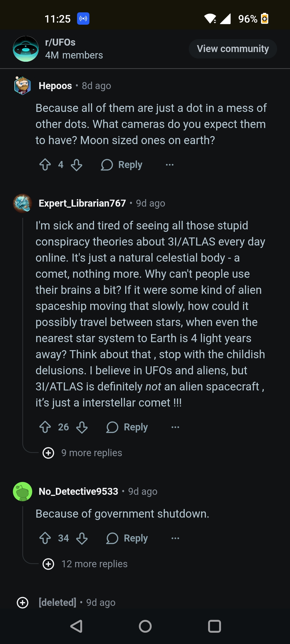Image resolution: width=290 pixels, height=644 pixels.
Task: Open more options on Hepoos's comment
Action: tap(170, 165)
